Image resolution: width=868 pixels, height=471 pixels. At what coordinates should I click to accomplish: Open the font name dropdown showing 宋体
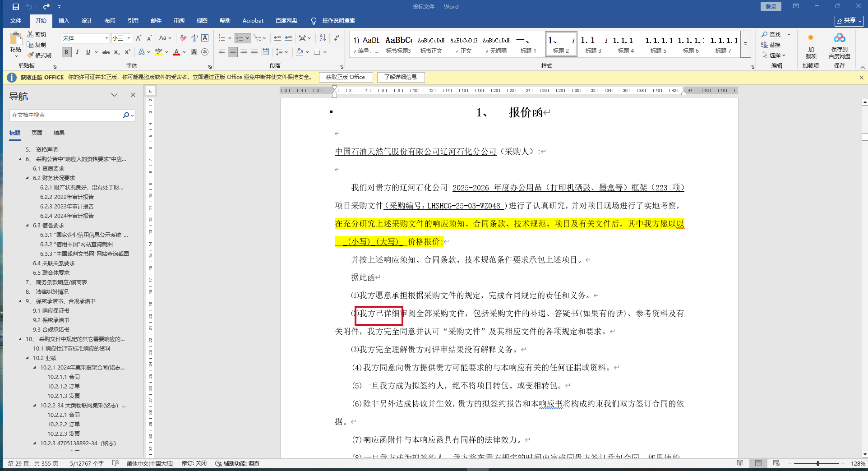click(106, 38)
